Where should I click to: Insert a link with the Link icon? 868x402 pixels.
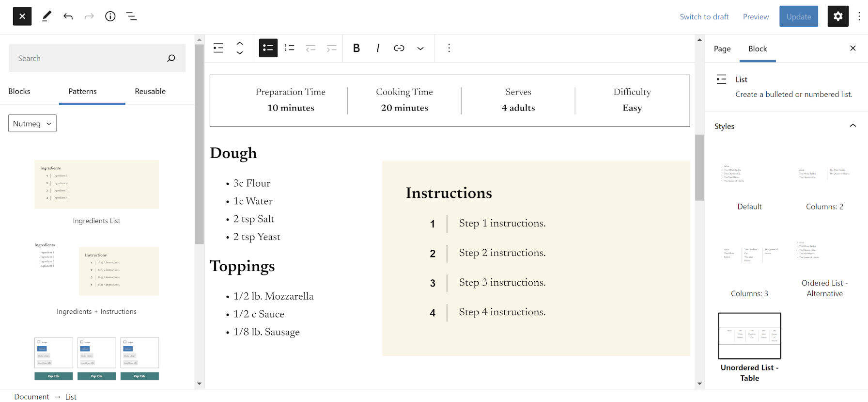click(x=399, y=48)
